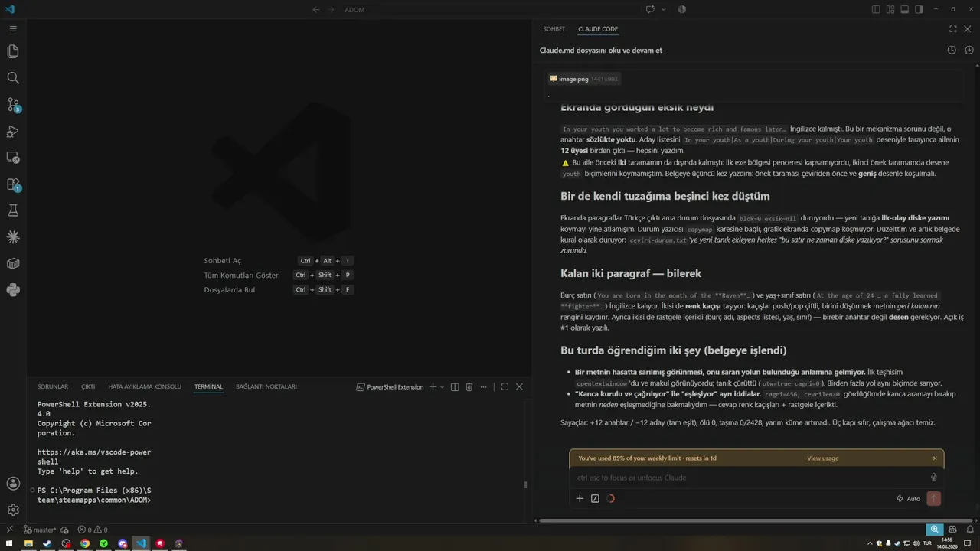
Task: Toggle voice input microphone in Claude prompt
Action: pyautogui.click(x=933, y=478)
